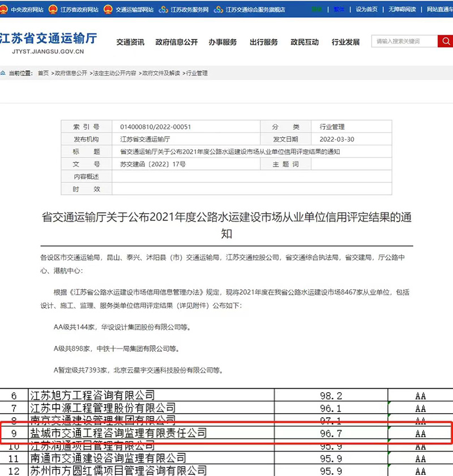
Task: Click the 江苏省交通运输厅 site logo
Action: (49, 42)
